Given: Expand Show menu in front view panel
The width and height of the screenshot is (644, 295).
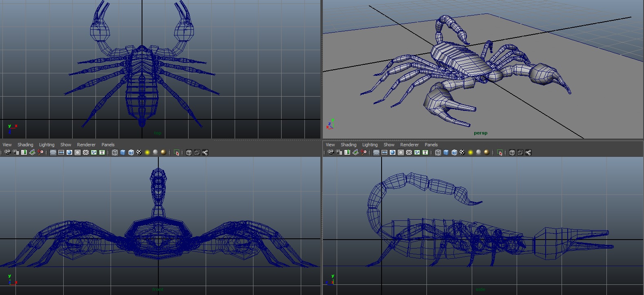Looking at the screenshot, I should 66,145.
